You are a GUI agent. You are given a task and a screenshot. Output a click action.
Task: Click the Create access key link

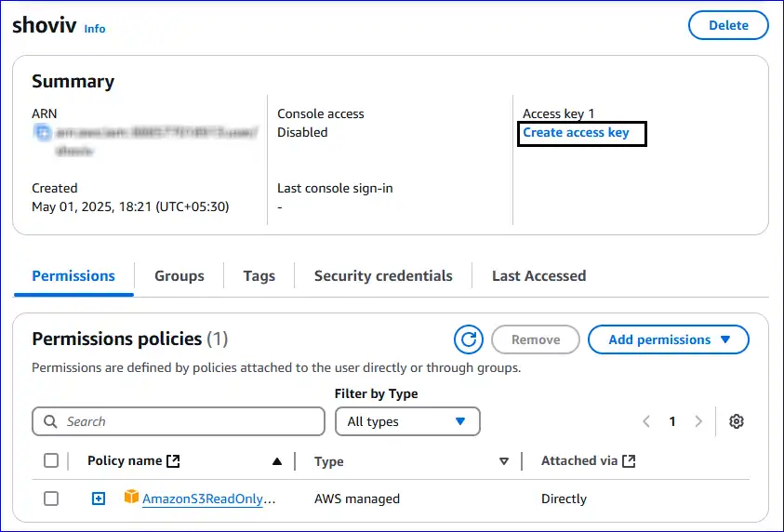(576, 132)
